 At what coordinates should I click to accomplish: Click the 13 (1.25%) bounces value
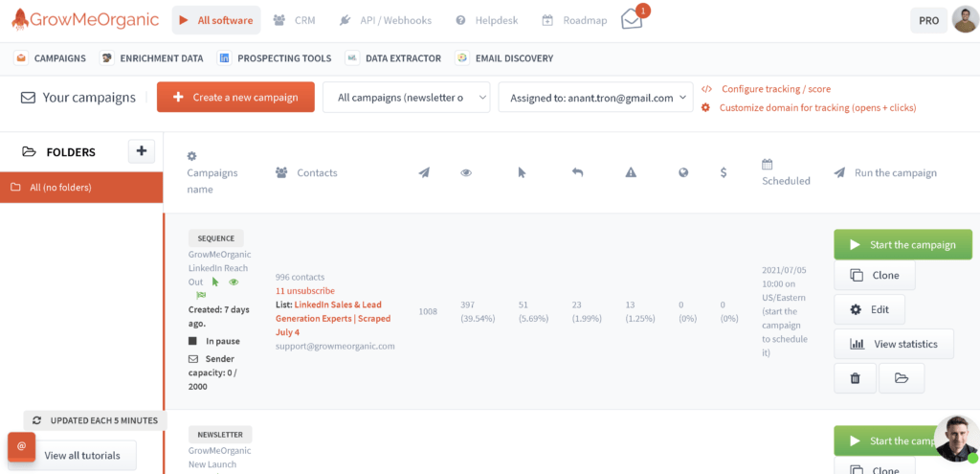point(640,311)
